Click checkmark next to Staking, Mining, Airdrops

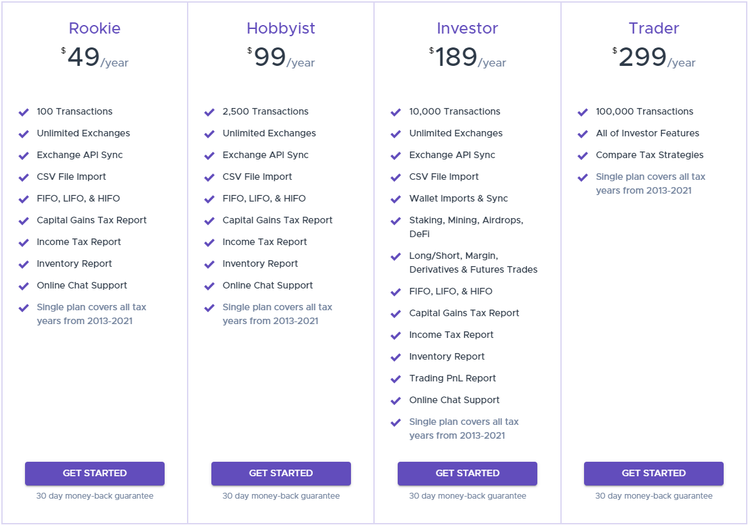tap(396, 220)
